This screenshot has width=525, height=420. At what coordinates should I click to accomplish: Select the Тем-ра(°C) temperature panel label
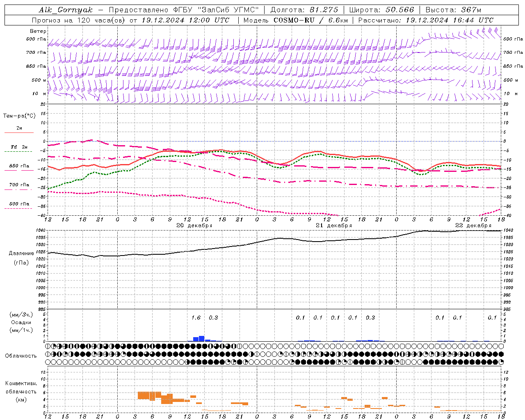point(19,116)
